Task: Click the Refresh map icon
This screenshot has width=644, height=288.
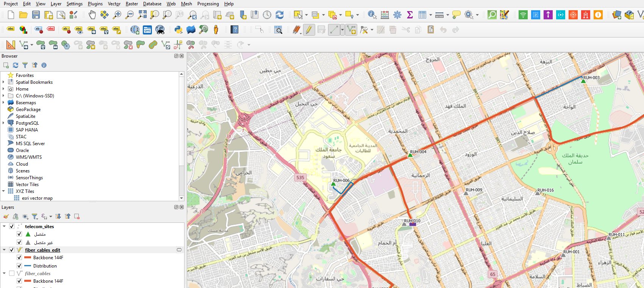Action: [x=280, y=15]
